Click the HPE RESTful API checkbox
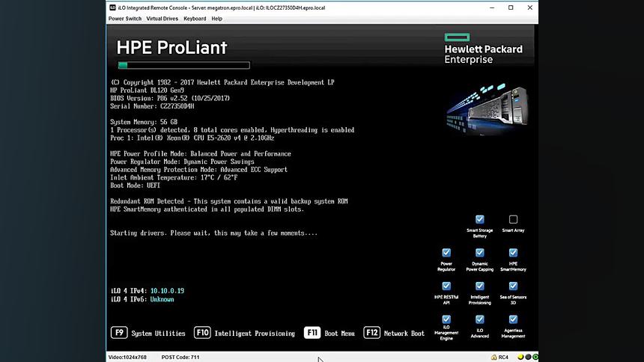 click(x=446, y=286)
